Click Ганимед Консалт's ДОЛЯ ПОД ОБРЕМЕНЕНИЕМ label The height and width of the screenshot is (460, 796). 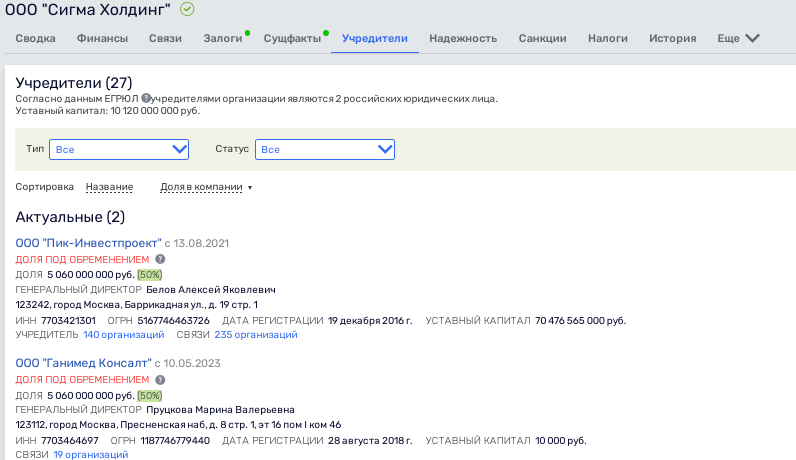tap(82, 380)
